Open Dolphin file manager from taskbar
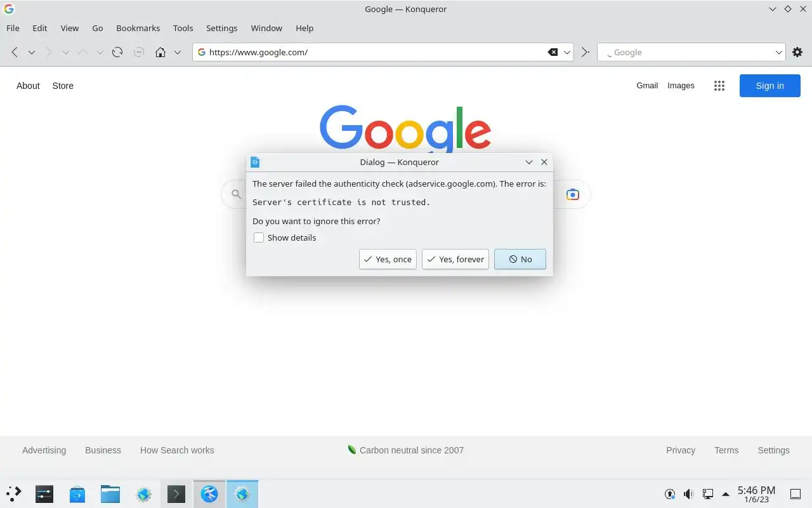 (x=110, y=494)
